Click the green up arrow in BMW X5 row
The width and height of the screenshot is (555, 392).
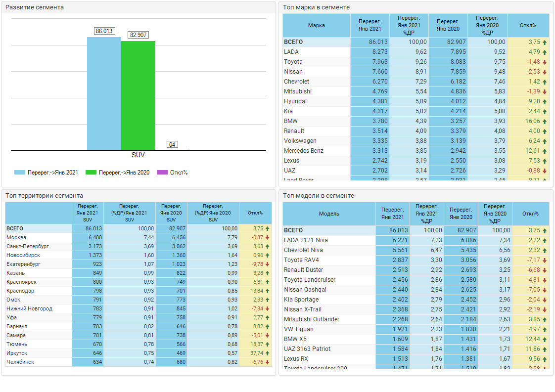(x=545, y=339)
